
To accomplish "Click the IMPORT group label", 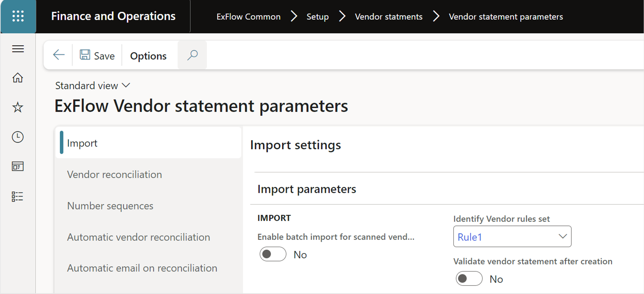I will pos(274,218).
